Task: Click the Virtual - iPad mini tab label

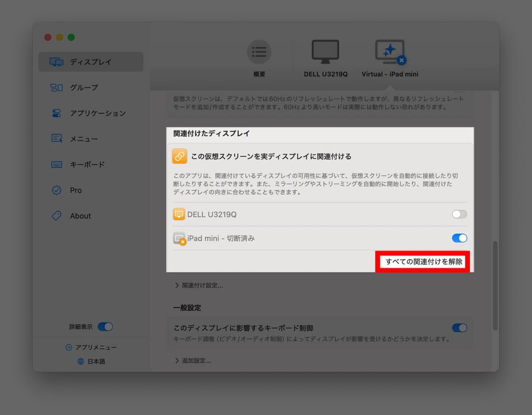Action: coord(390,74)
